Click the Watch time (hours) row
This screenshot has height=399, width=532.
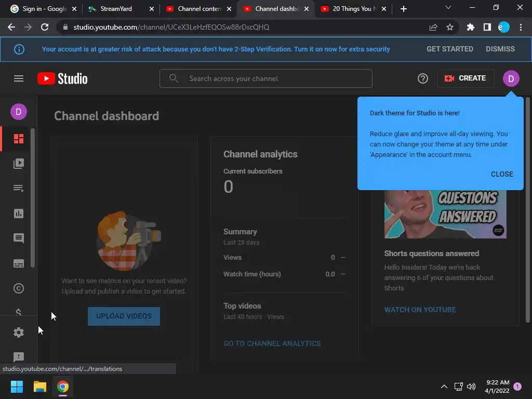284,274
